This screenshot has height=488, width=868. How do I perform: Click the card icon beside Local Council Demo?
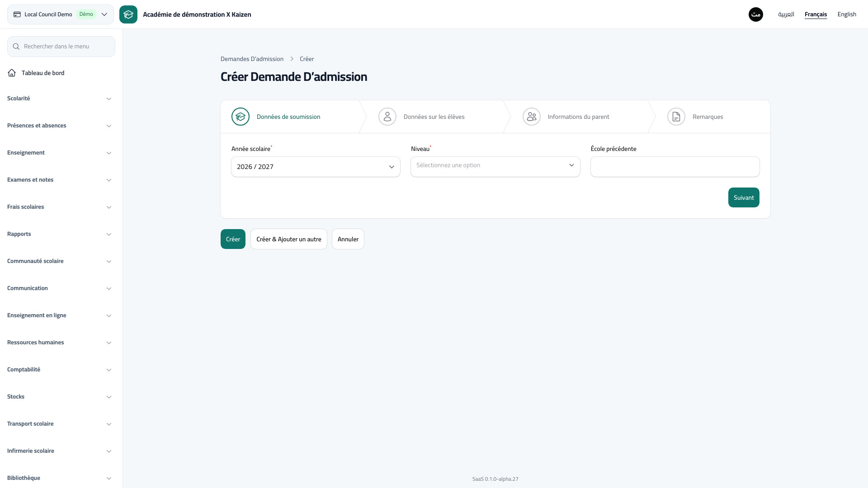point(17,14)
